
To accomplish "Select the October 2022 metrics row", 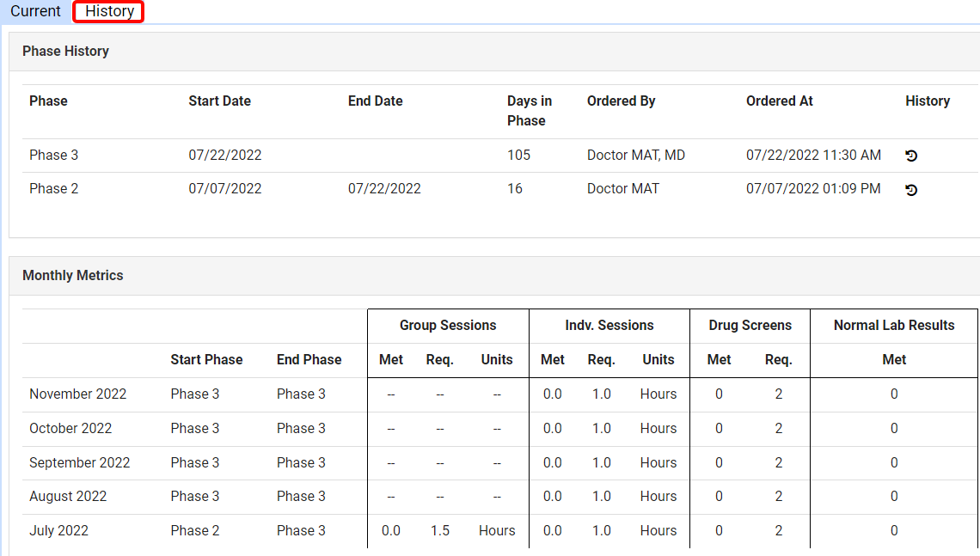I will pyautogui.click(x=70, y=429).
